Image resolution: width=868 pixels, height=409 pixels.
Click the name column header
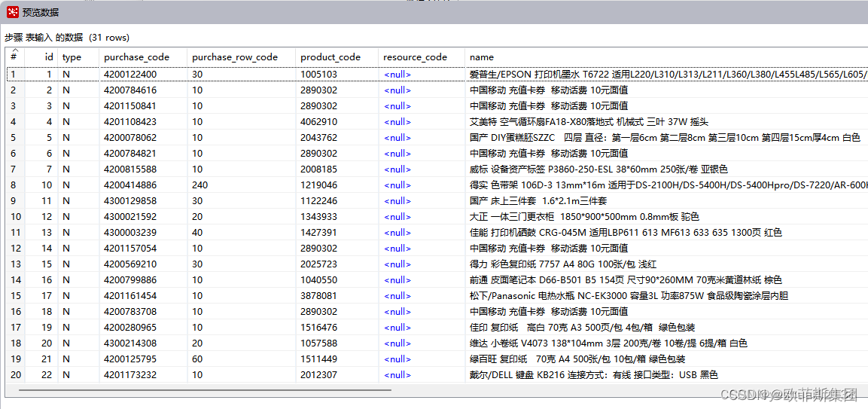pos(666,56)
